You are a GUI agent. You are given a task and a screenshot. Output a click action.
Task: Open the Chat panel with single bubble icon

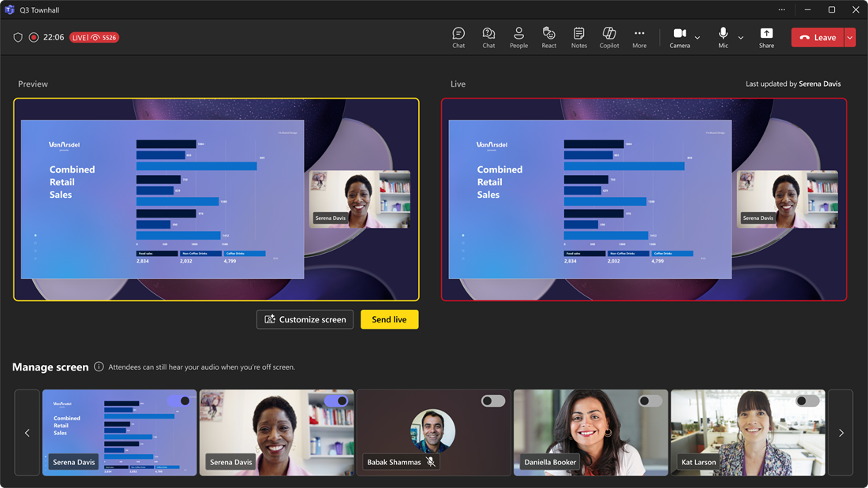pyautogui.click(x=458, y=38)
